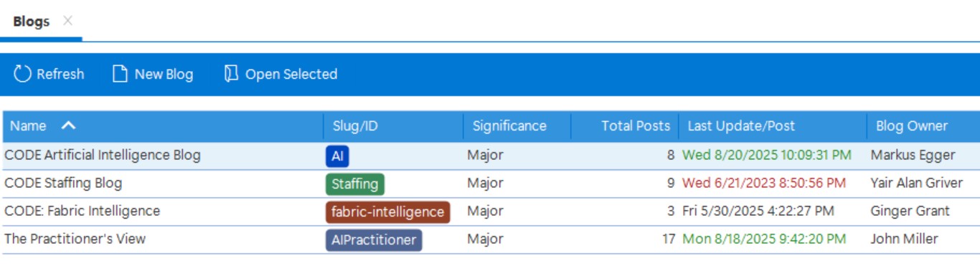Viewport: 980px width, 274px height.
Task: Click the Open Selected document icon
Action: pos(231,74)
